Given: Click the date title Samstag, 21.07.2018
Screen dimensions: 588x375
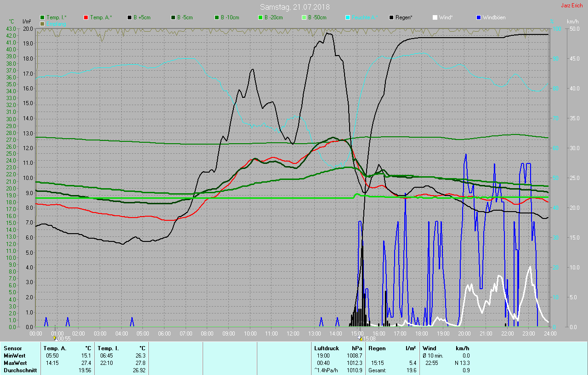Looking at the screenshot, I should pos(294,7).
